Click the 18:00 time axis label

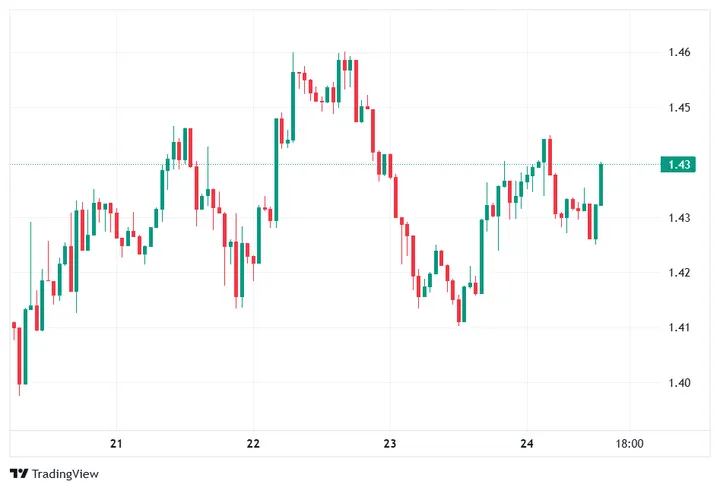pyautogui.click(x=629, y=444)
